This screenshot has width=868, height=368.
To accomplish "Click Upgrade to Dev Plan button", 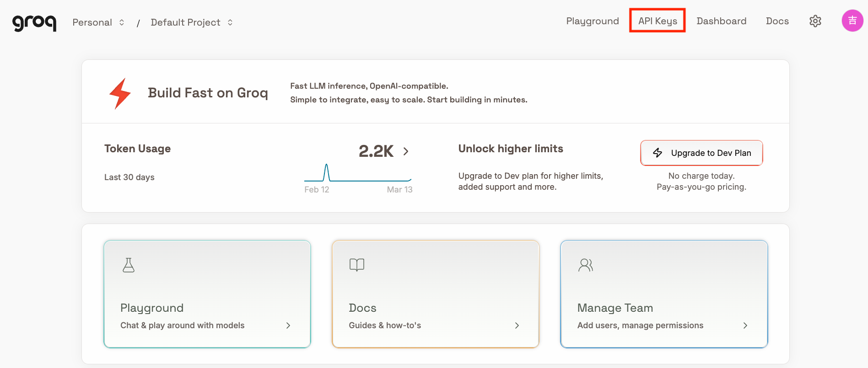I will (x=701, y=153).
